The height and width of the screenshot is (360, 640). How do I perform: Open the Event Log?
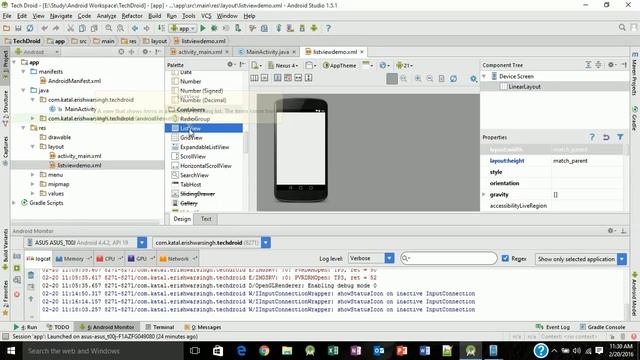(x=553, y=327)
